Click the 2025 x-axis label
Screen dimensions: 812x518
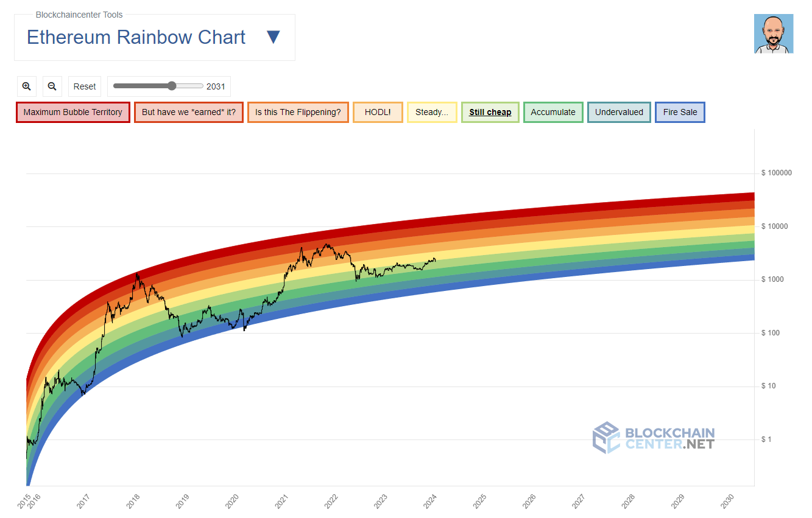pyautogui.click(x=480, y=501)
